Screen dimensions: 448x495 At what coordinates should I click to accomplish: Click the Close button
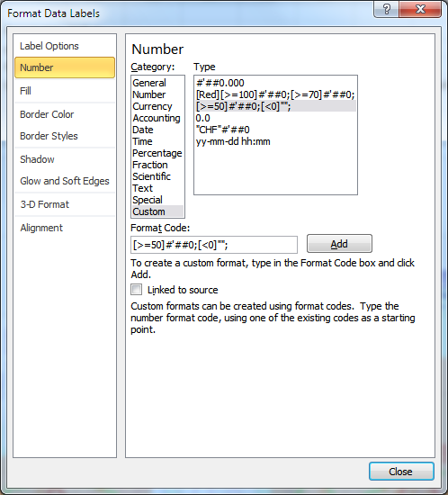(401, 472)
